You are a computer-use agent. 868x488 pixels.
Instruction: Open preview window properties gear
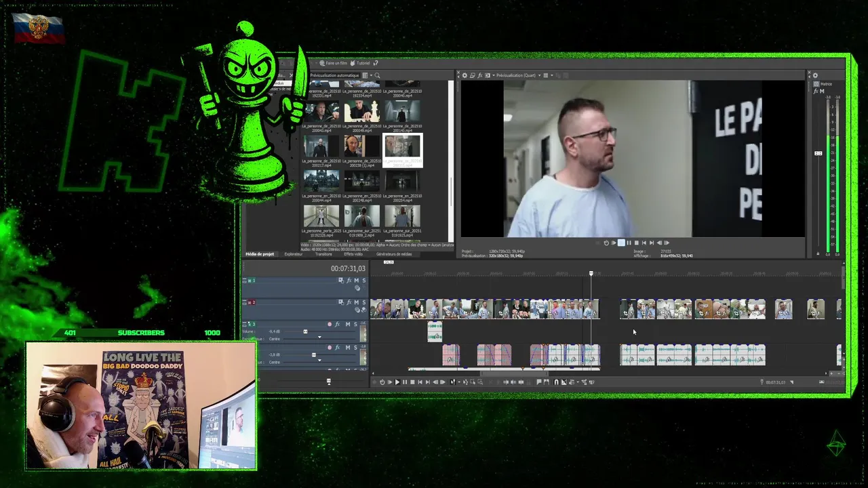pos(465,75)
